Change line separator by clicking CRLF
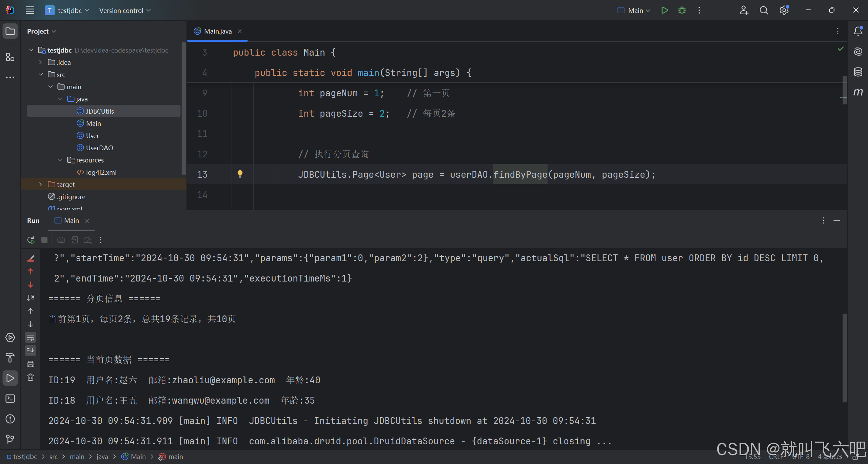Image resolution: width=868 pixels, height=464 pixels. pyautogui.click(x=776, y=457)
